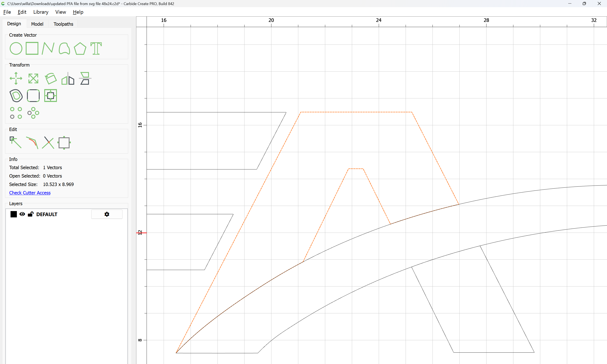The image size is (607, 364).
Task: Select the Create Circle tool
Action: (x=16, y=48)
